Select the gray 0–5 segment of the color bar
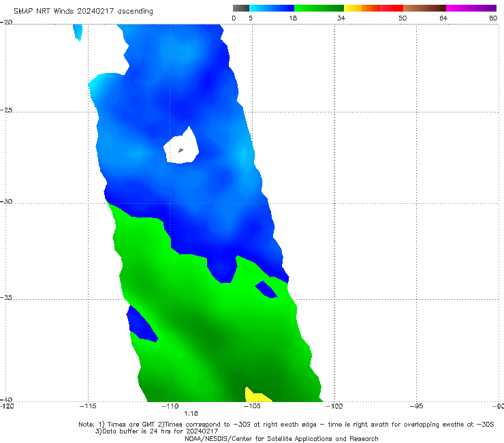This screenshot has width=504, height=443. pyautogui.click(x=241, y=8)
